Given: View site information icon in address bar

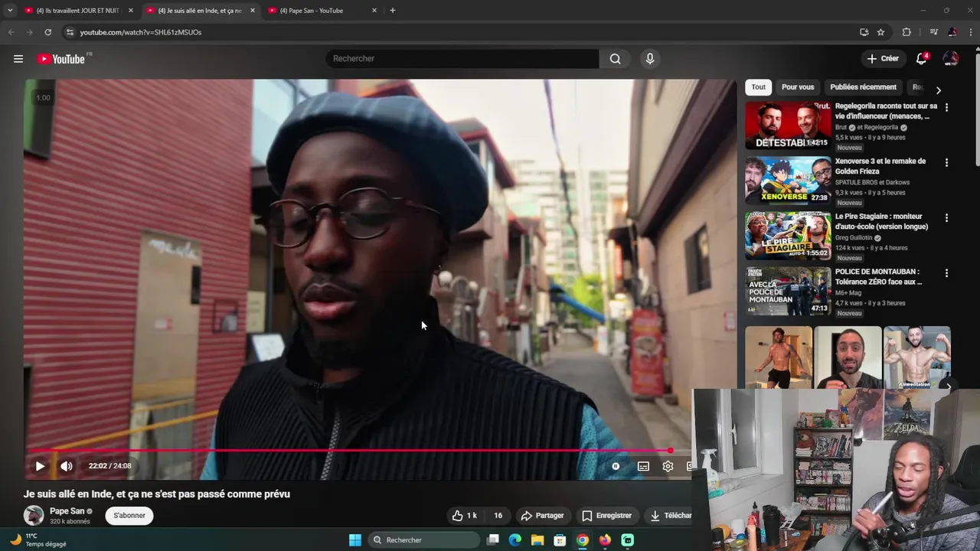Looking at the screenshot, I should [70, 32].
